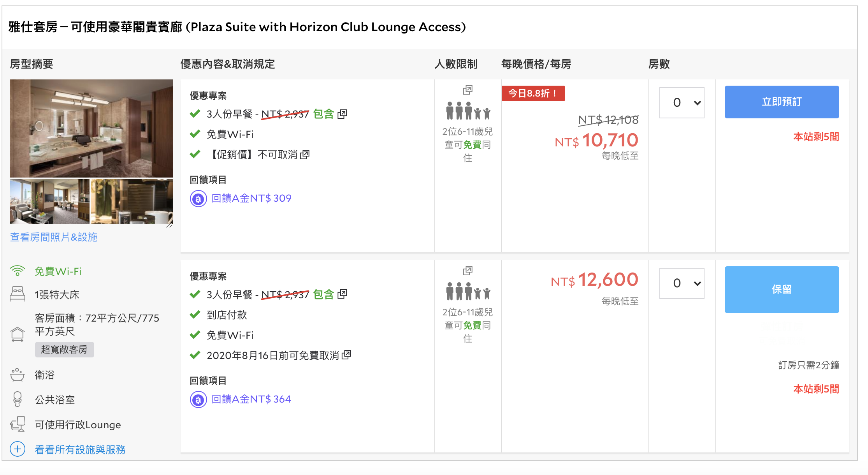Viewport: 868px width, 475px height.
Task: Open living room city view thumbnail
Action: tap(50, 202)
